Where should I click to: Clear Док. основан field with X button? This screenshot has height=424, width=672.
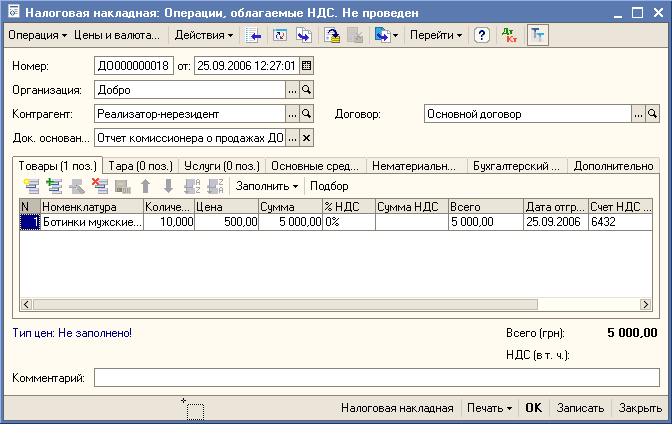[x=306, y=138]
